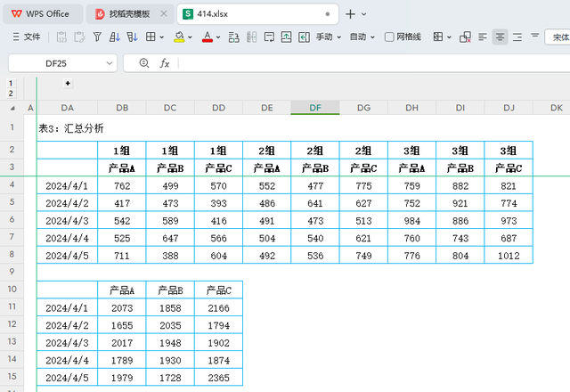Expand the fill color dropdown arrow
The image size is (570, 392).
coord(190,37)
